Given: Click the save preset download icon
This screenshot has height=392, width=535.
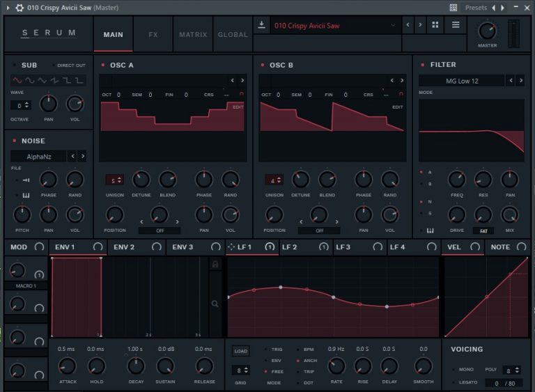Looking at the screenshot, I should tap(261, 25).
